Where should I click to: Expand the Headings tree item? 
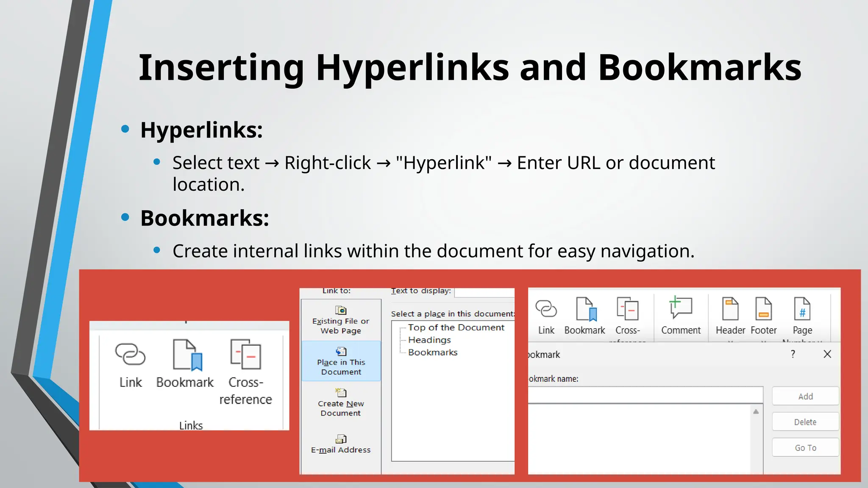click(429, 340)
